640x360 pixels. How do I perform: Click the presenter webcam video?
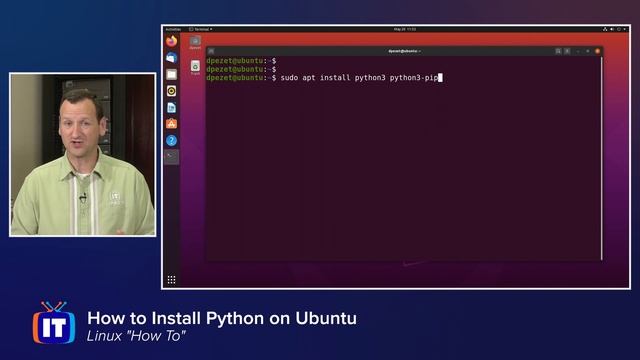(x=82, y=155)
